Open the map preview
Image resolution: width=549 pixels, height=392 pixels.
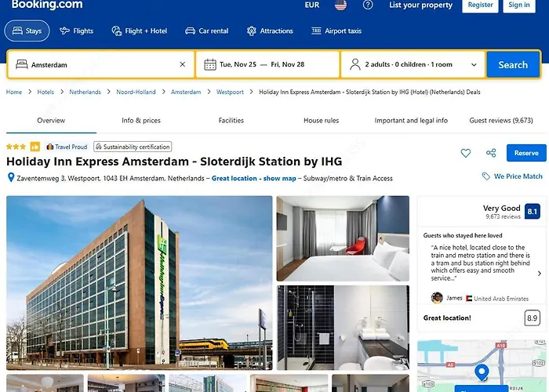(482, 366)
